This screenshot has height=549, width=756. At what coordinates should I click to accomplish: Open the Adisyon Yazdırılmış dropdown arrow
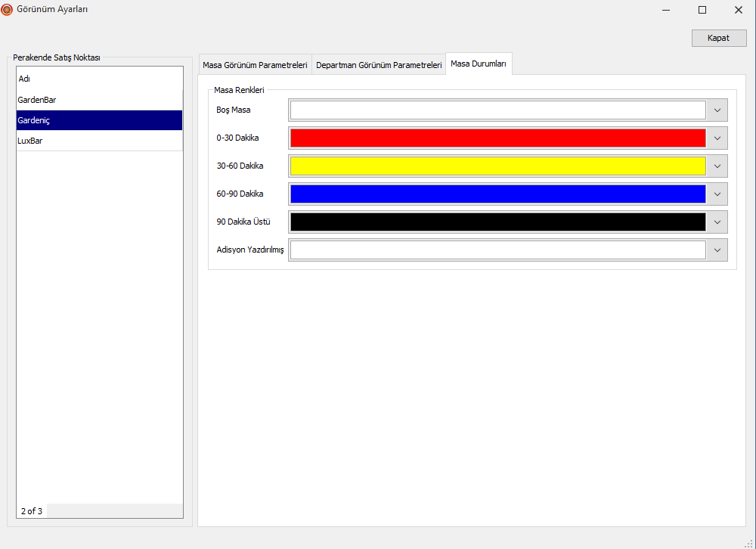[717, 250]
